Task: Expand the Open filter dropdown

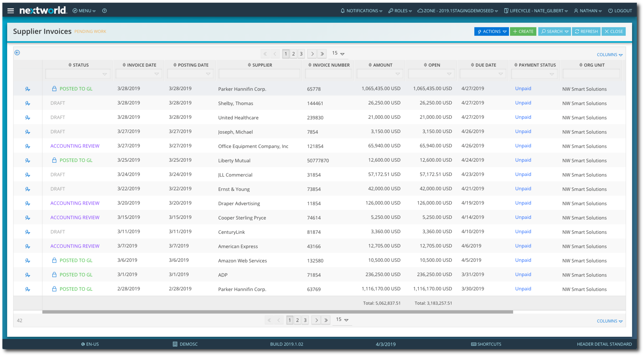Action: click(x=449, y=74)
